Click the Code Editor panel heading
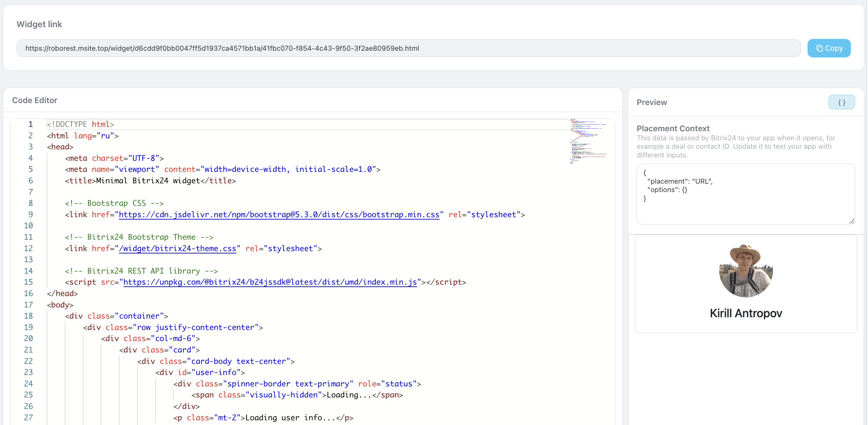Screen dimensions: 868x425 click(x=35, y=100)
